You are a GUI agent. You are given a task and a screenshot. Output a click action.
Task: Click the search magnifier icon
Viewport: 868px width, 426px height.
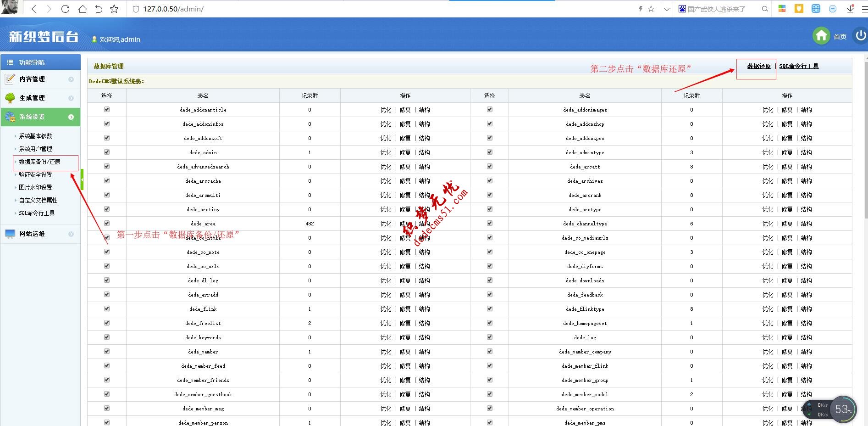(765, 9)
